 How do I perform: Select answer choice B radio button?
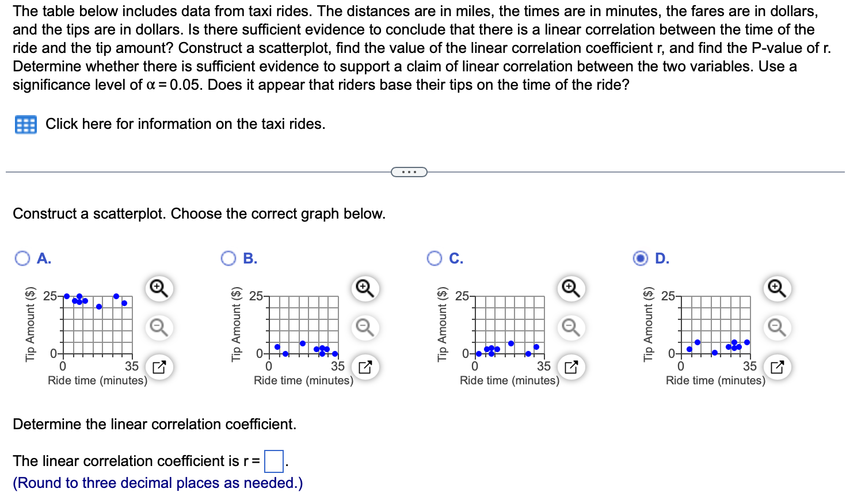228,258
